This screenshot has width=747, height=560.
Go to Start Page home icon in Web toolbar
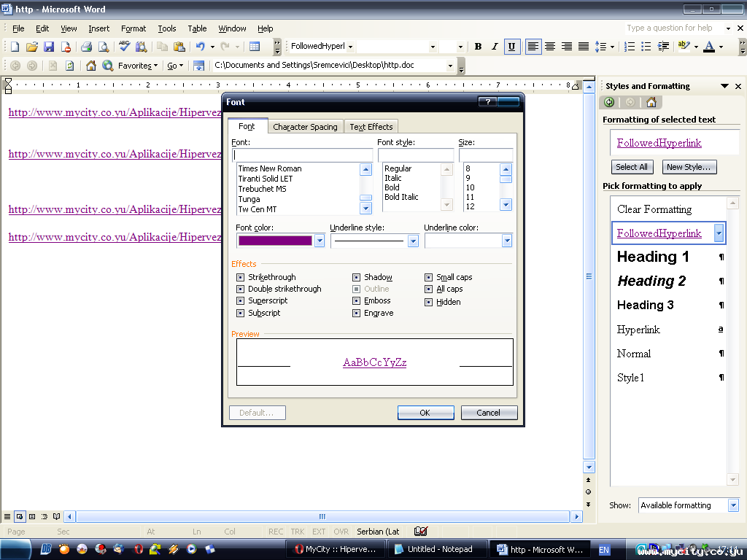(90, 65)
